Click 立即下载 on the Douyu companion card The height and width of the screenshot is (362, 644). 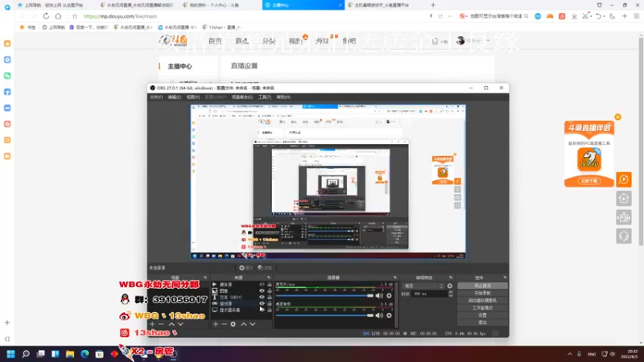click(589, 181)
